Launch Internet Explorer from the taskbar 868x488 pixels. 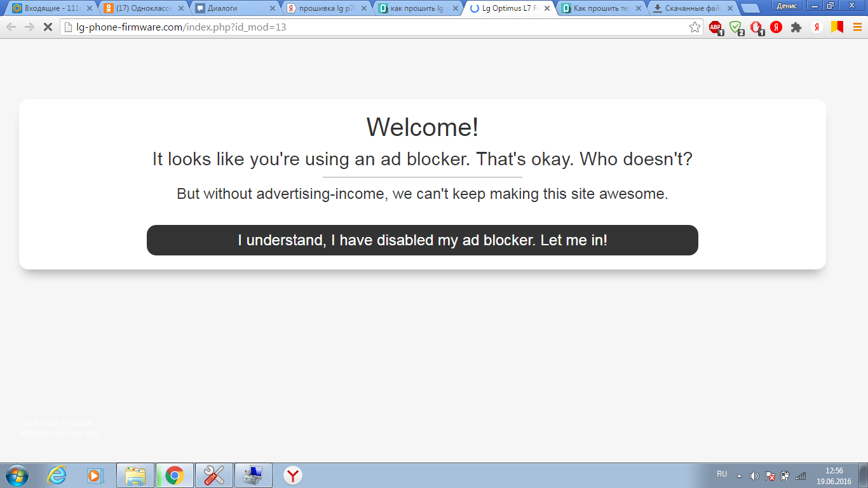coord(57,475)
